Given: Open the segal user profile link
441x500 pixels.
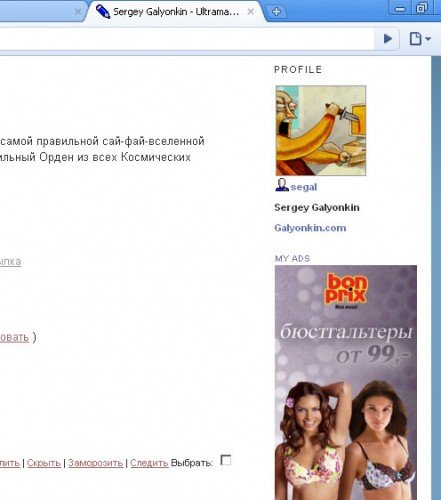Looking at the screenshot, I should [x=304, y=187].
